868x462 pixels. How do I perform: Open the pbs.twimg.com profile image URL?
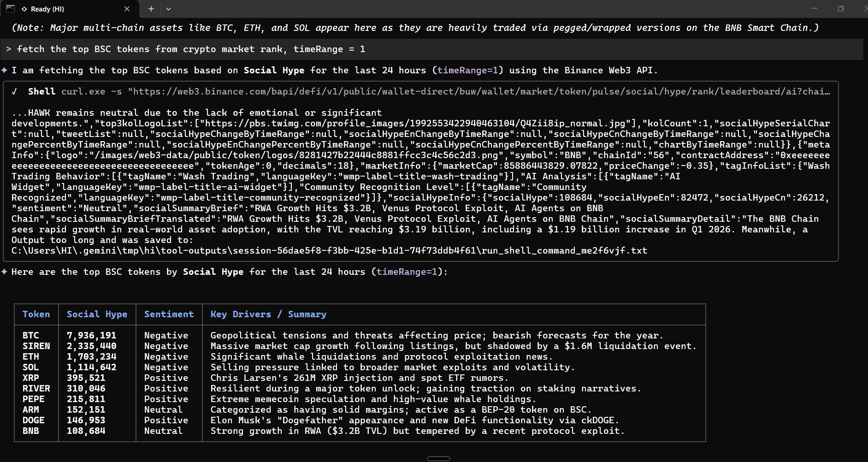point(415,123)
